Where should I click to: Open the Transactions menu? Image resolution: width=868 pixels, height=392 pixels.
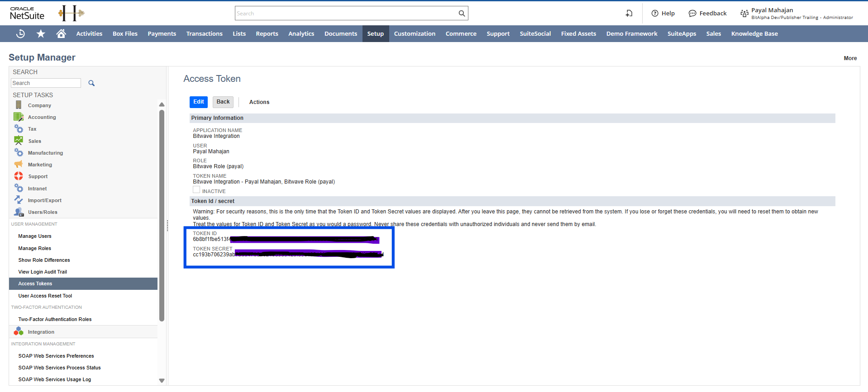pyautogui.click(x=205, y=33)
